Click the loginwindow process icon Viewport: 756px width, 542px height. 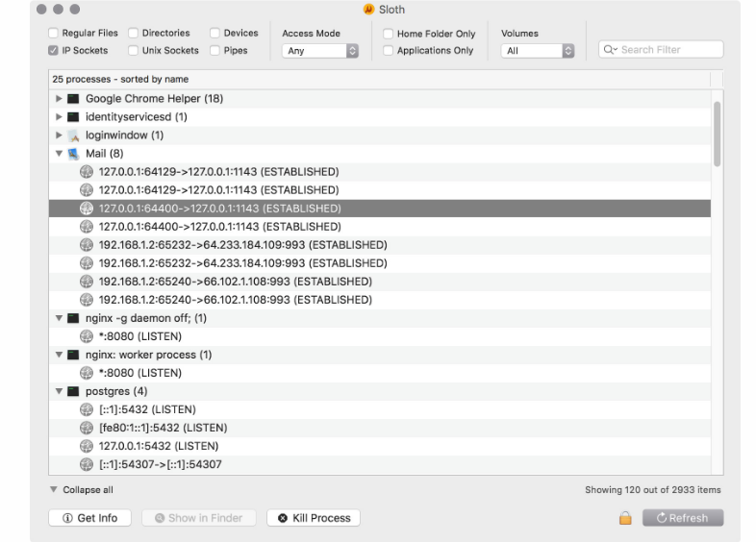click(73, 135)
